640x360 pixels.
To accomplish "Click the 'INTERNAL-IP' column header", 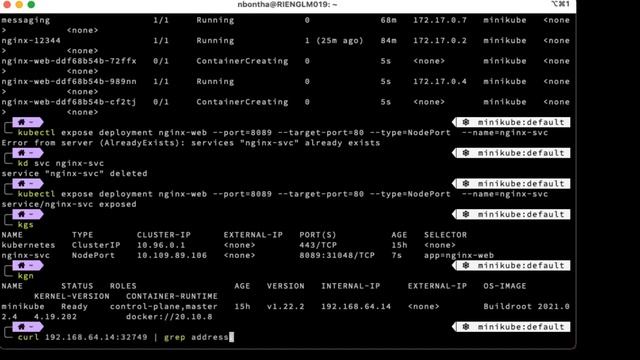I will [350, 286].
